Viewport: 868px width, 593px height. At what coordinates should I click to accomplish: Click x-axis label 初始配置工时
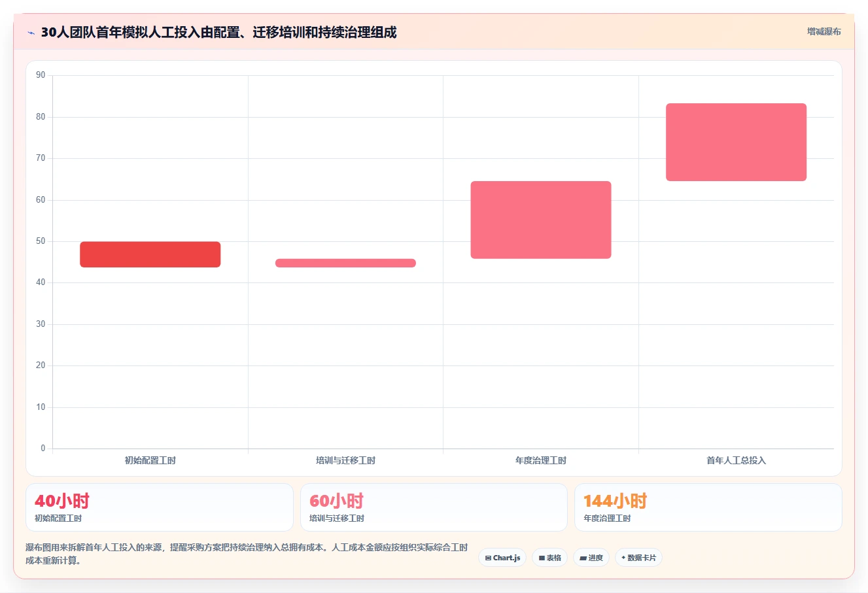[x=150, y=460]
